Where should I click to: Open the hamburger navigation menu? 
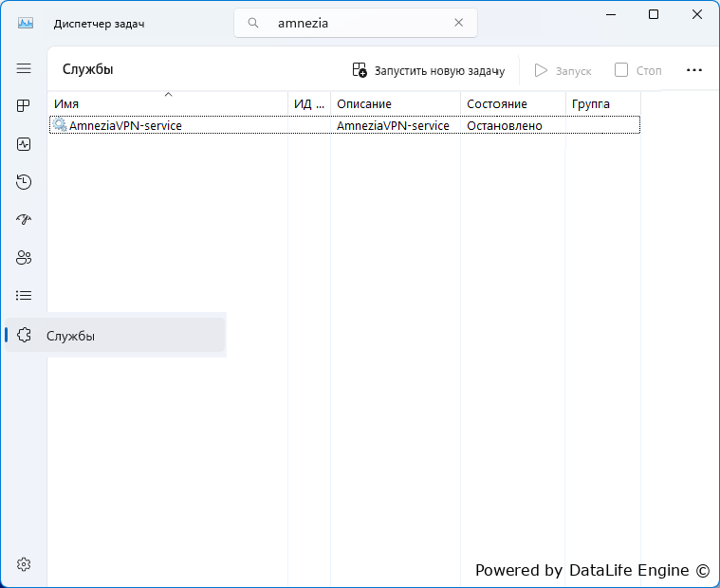pyautogui.click(x=24, y=69)
